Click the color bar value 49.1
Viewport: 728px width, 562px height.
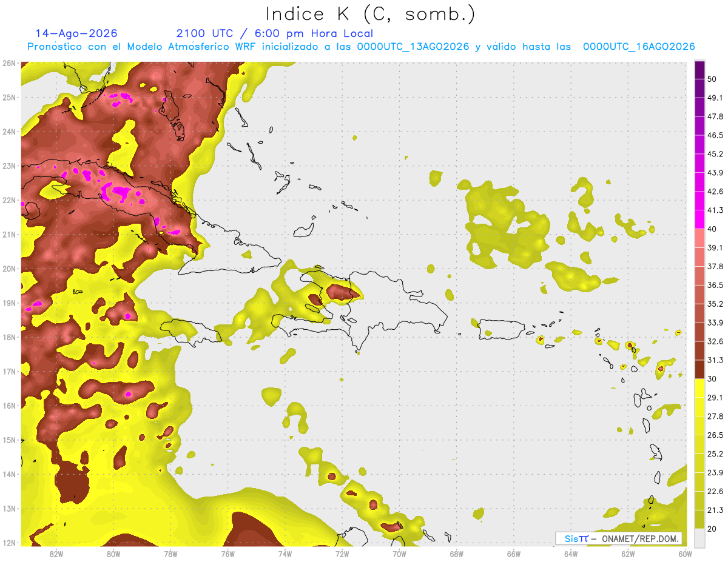tap(715, 98)
